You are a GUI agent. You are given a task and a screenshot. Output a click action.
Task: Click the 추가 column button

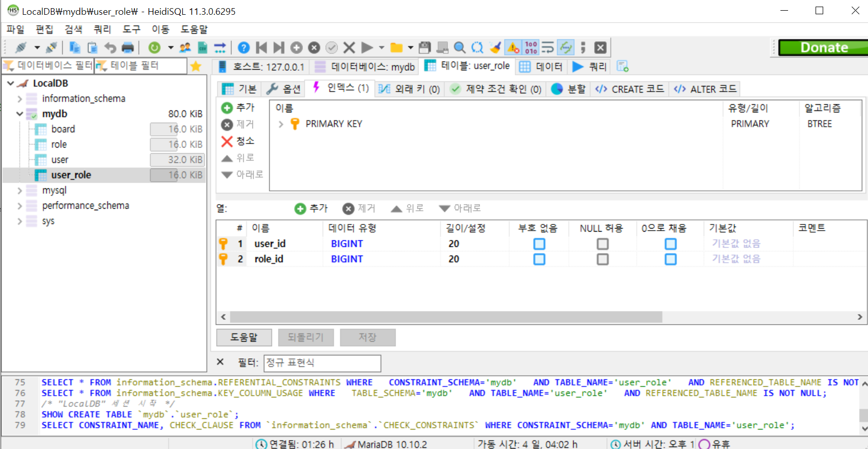pos(311,208)
